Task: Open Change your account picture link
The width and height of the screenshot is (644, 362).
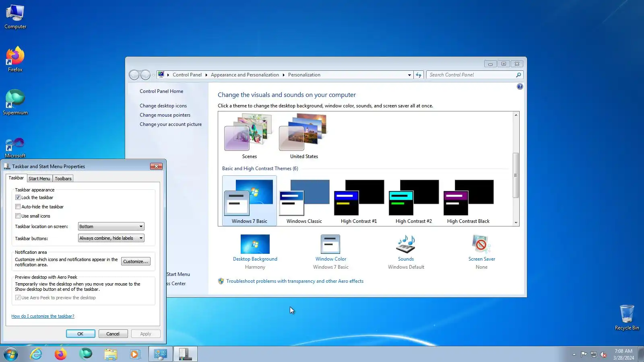Action: 171,124
